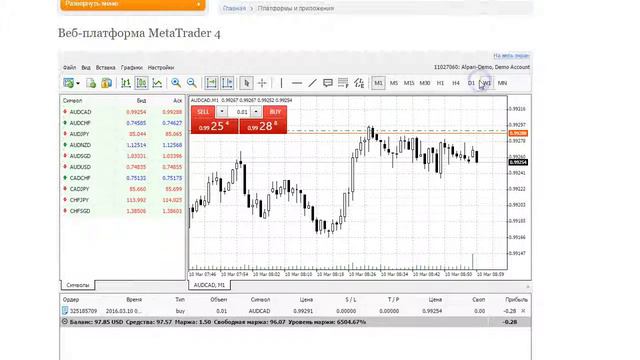
Task: Switch timeframe to H4
Action: 456,83
